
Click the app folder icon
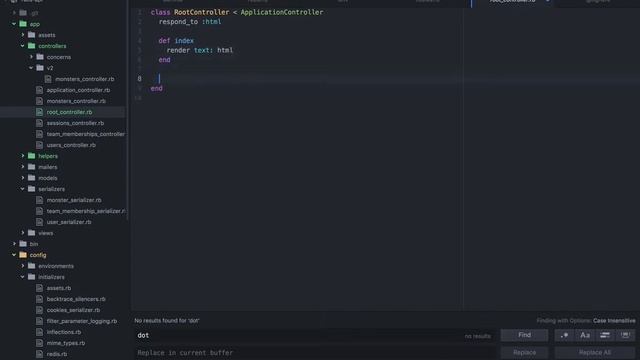(x=23, y=24)
